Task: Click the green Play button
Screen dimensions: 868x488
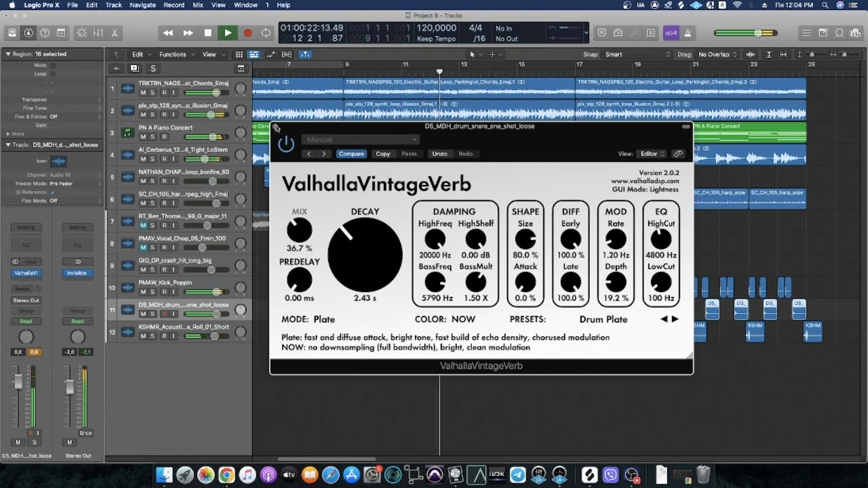Action: (x=228, y=33)
